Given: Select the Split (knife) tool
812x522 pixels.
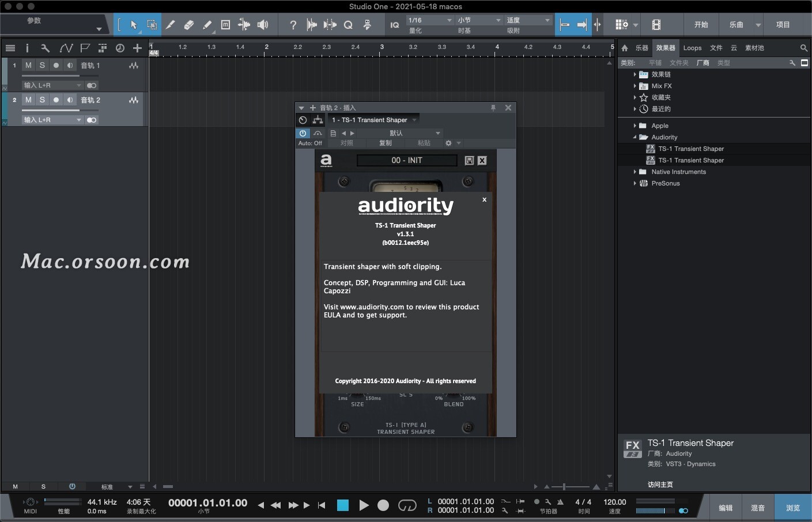Looking at the screenshot, I should pyautogui.click(x=171, y=25).
